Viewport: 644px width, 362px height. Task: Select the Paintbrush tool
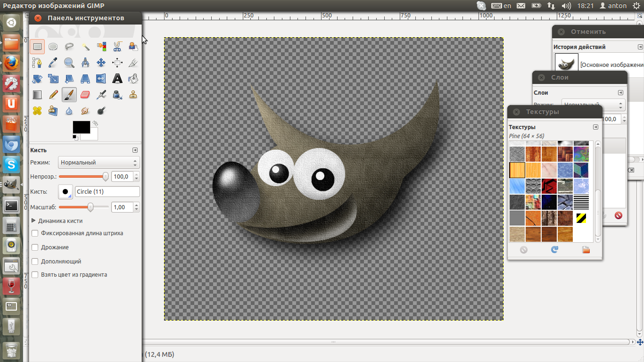coord(69,95)
